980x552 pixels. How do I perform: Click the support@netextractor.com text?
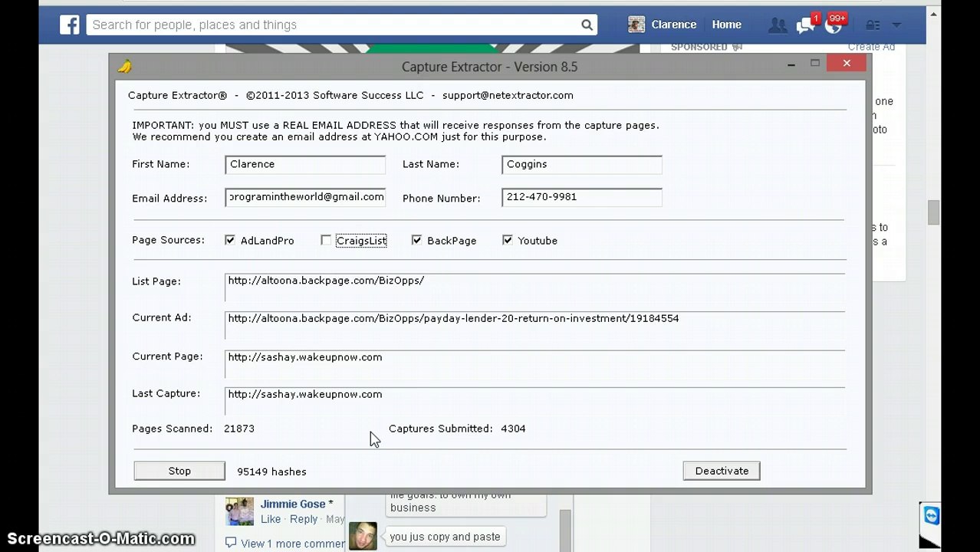click(x=508, y=96)
